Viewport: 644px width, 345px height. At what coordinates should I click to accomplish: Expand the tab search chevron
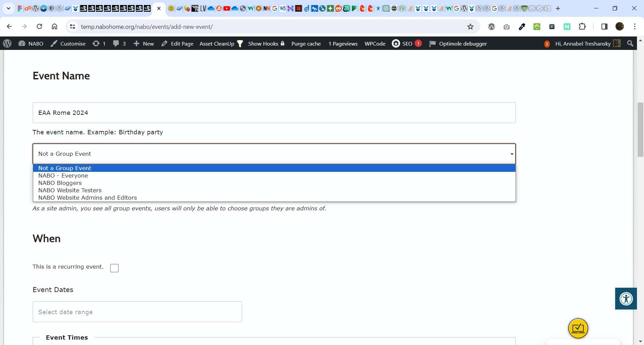(x=9, y=8)
